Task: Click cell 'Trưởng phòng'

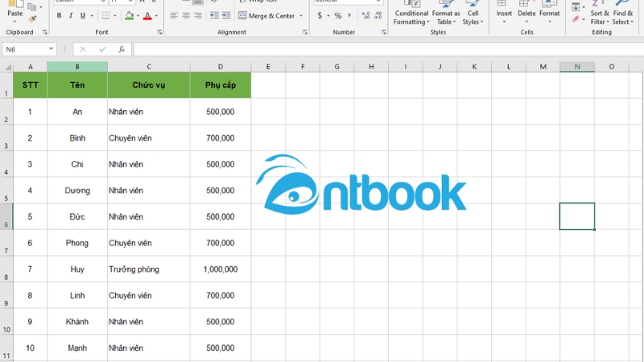Action: click(149, 269)
